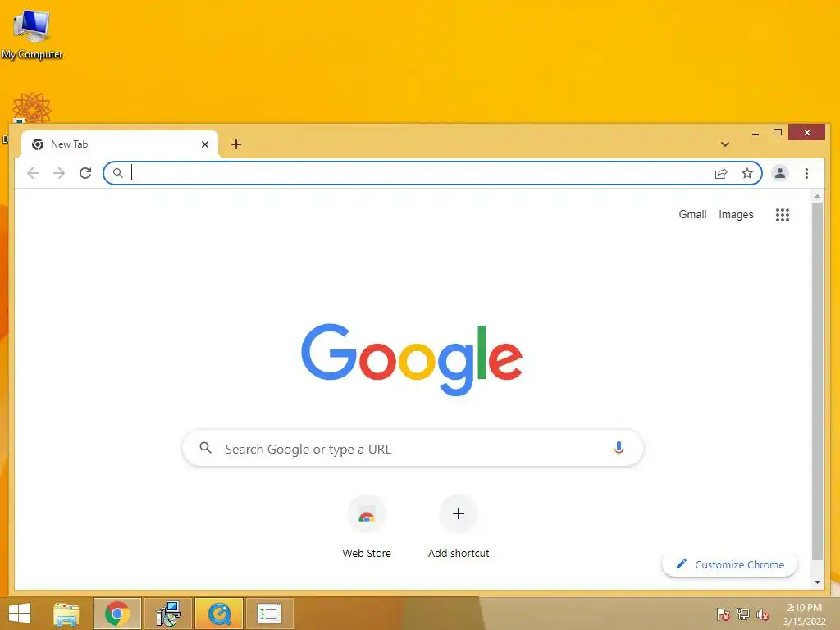This screenshot has width=840, height=630.
Task: Click the network tray icon
Action: coord(743,614)
